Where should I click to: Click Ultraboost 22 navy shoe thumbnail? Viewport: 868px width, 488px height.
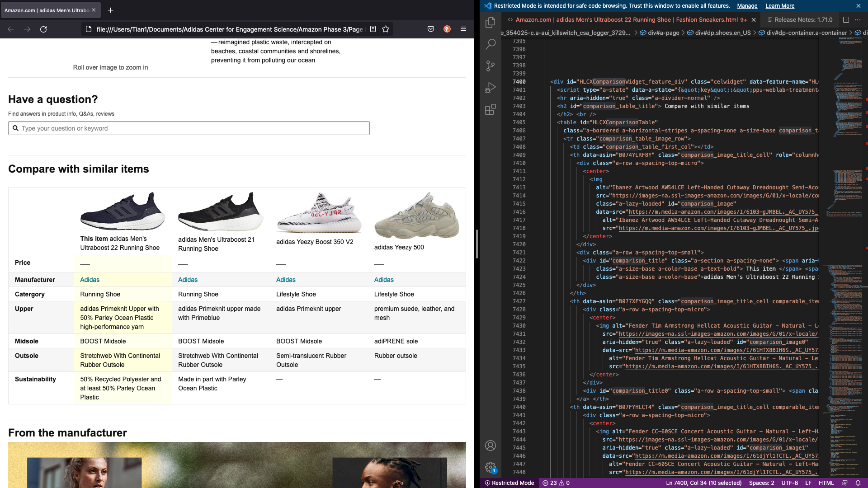[x=123, y=211]
